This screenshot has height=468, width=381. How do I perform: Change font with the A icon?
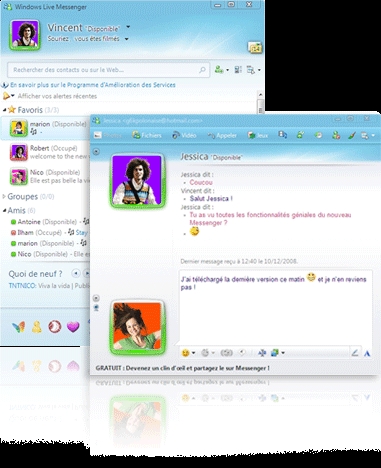click(x=367, y=353)
